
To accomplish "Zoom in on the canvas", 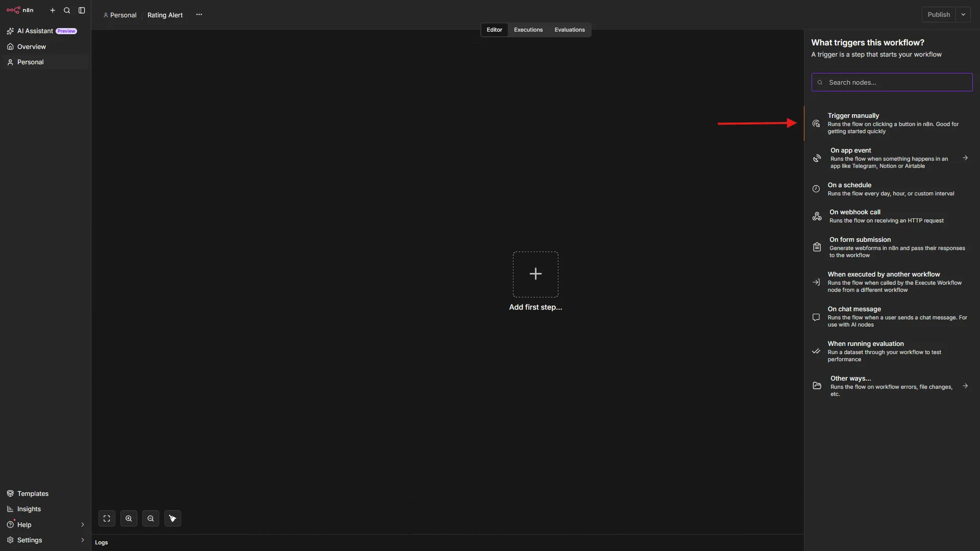I will tap(129, 518).
